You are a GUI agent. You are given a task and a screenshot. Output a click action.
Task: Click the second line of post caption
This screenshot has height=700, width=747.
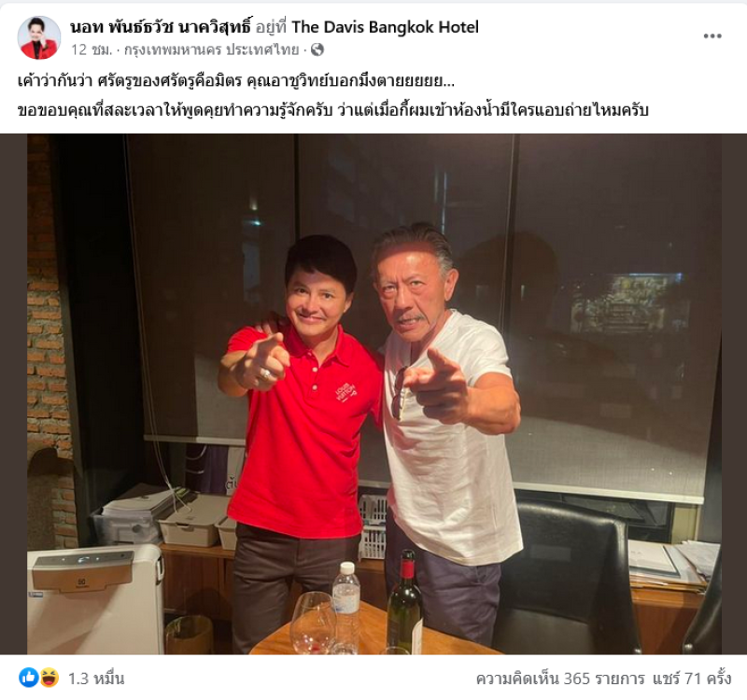click(x=333, y=110)
